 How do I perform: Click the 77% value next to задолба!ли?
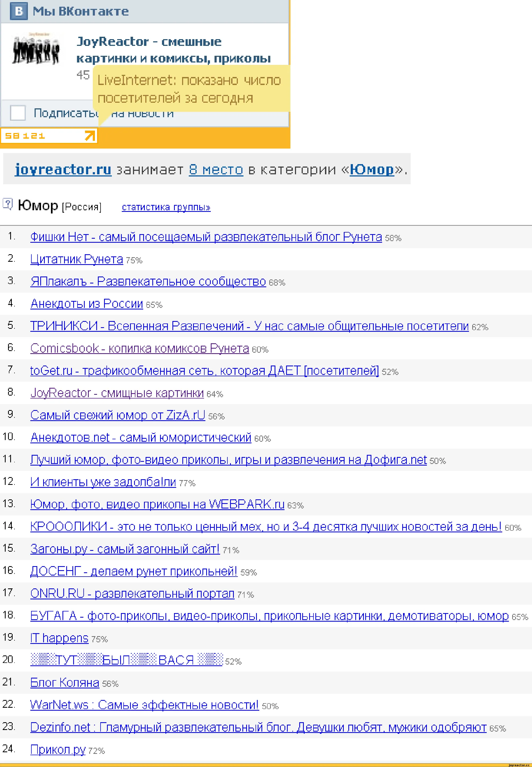[x=187, y=483]
